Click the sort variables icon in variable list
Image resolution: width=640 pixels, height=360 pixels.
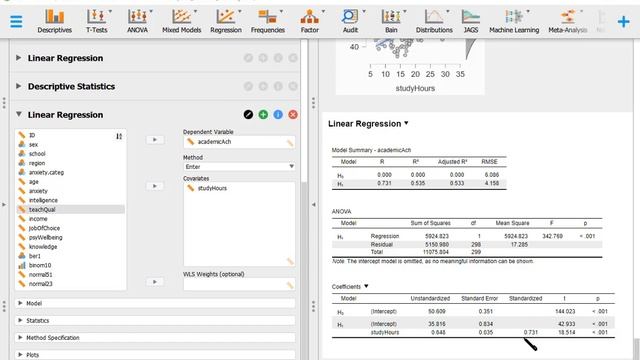pyautogui.click(x=119, y=136)
